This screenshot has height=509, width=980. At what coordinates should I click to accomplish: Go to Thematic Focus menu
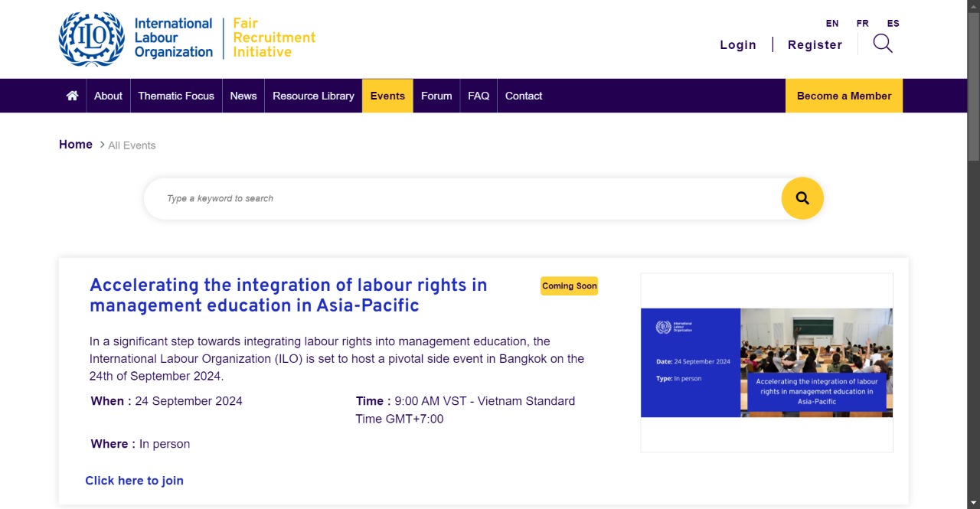(176, 96)
